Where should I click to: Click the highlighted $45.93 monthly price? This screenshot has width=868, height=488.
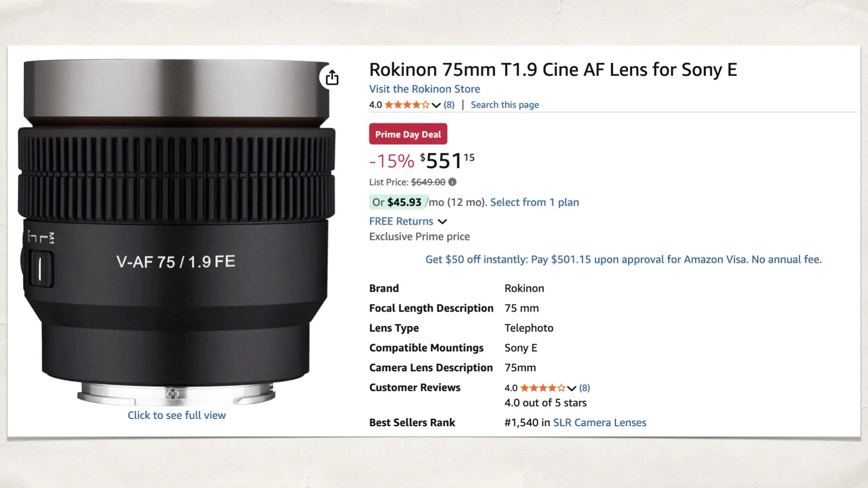(404, 202)
